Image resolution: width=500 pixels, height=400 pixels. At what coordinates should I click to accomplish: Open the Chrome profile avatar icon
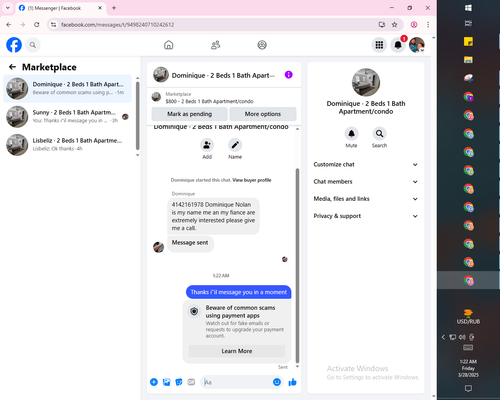[x=414, y=24]
